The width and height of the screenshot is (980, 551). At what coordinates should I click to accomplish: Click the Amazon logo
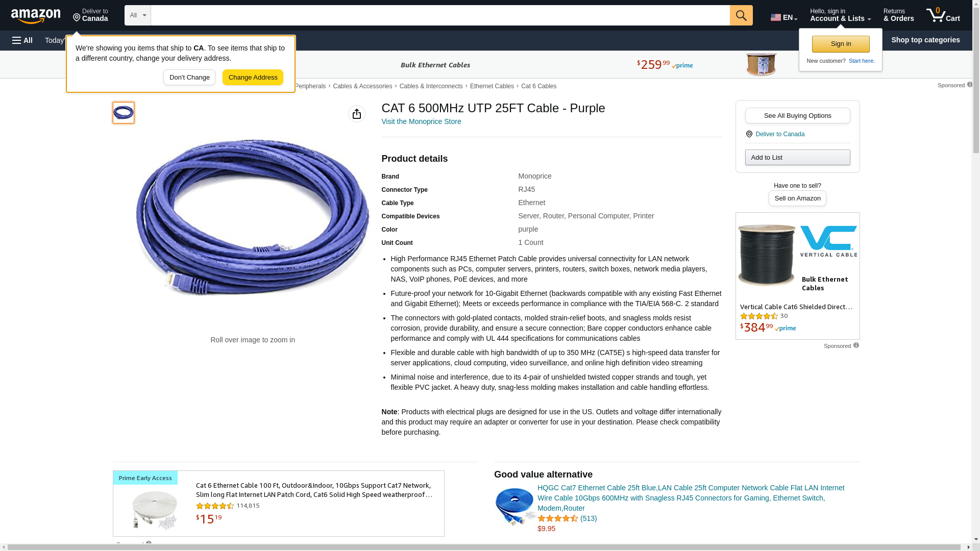pos(36,16)
